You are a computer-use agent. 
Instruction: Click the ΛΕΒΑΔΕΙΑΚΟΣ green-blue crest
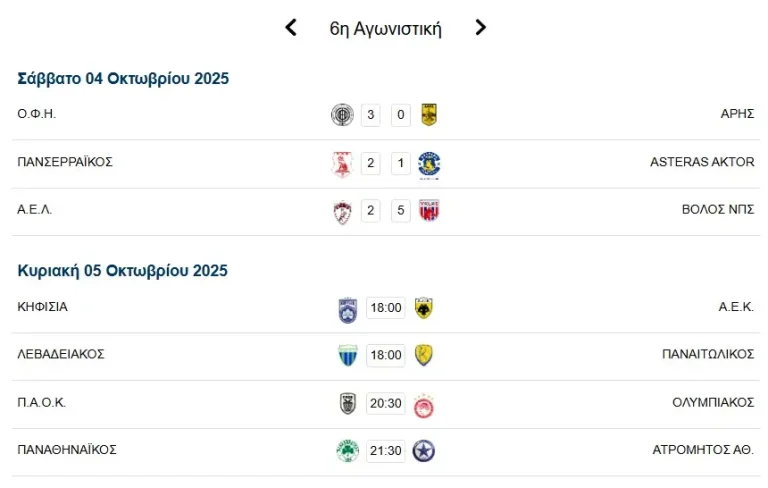click(347, 355)
